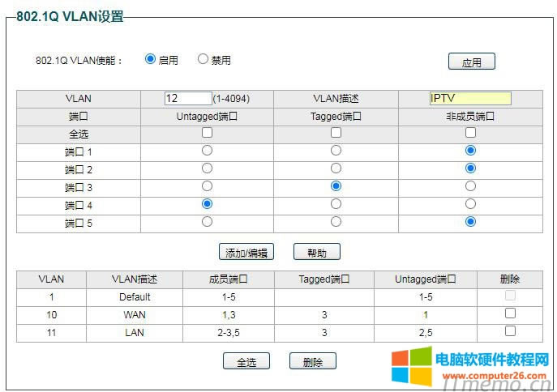Select the 禁用 radio button
557x392 pixels.
(203, 59)
